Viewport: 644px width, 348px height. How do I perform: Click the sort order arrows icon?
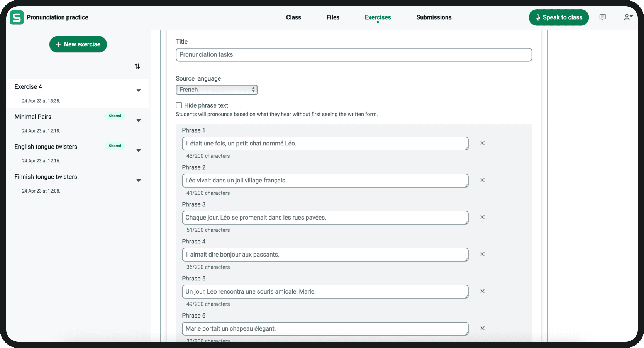[137, 66]
